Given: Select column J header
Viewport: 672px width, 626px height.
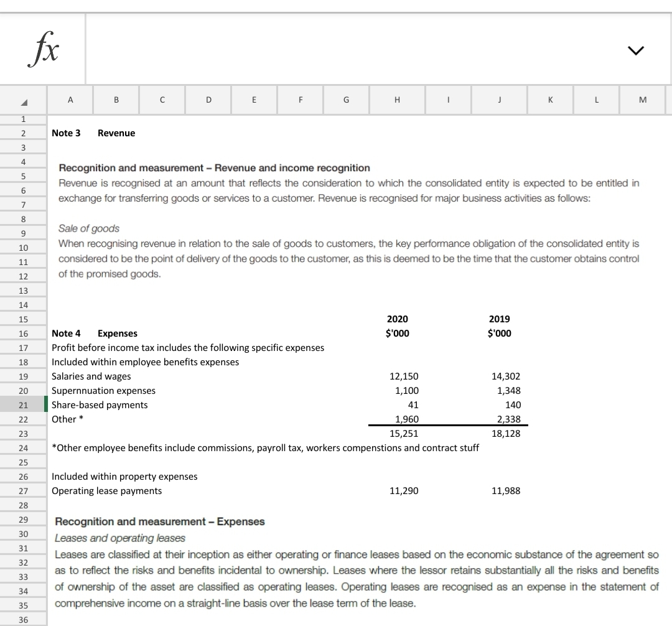Looking at the screenshot, I should [x=498, y=100].
